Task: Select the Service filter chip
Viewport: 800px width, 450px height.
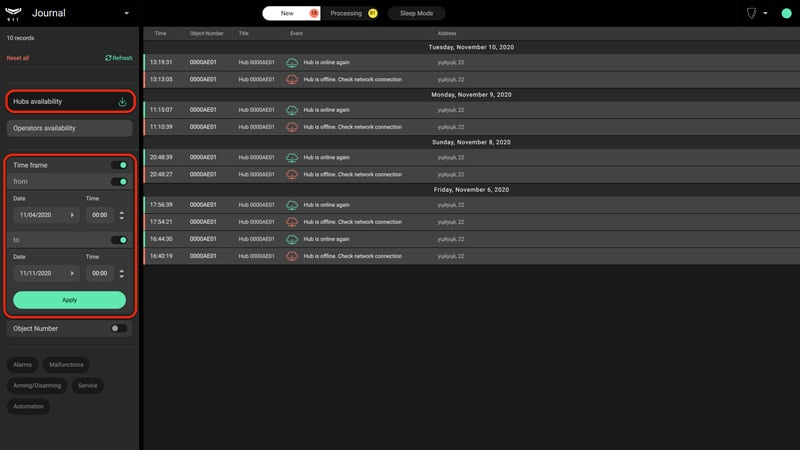Action: coord(88,386)
